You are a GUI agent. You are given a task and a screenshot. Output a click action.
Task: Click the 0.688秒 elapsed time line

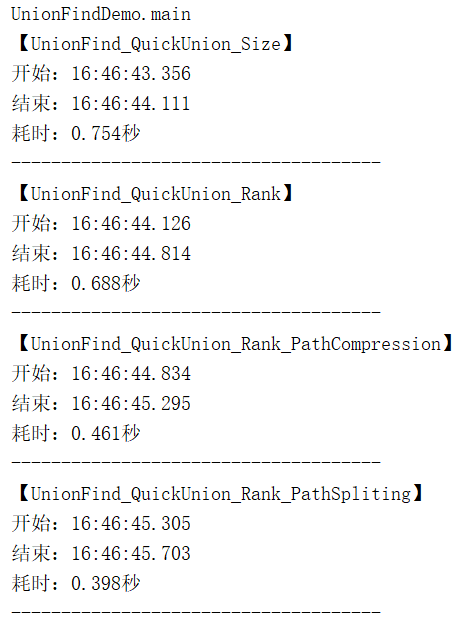76,284
